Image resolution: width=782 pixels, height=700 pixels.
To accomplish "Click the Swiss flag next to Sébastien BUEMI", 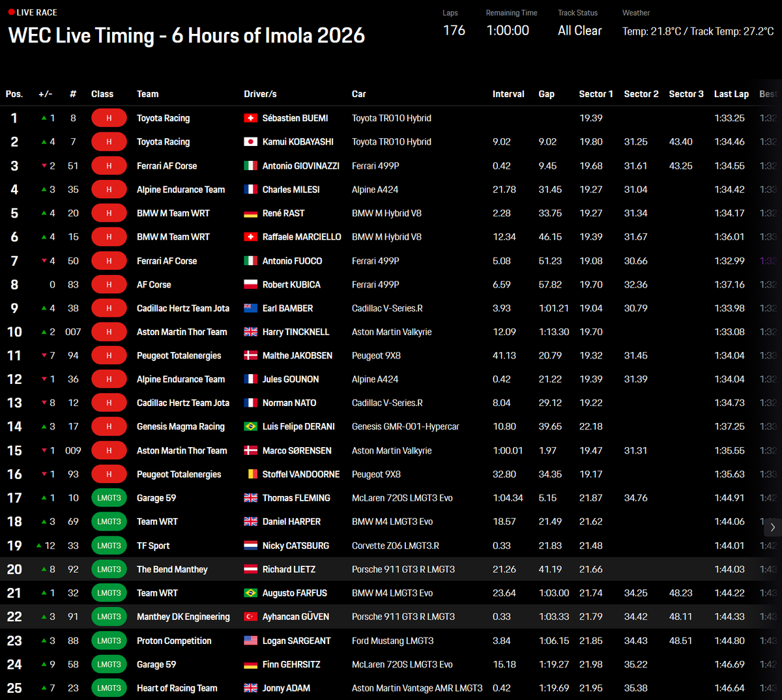I will coord(250,118).
